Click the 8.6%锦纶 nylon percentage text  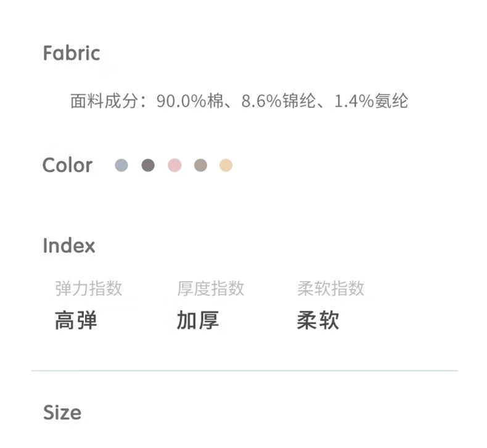[279, 101]
